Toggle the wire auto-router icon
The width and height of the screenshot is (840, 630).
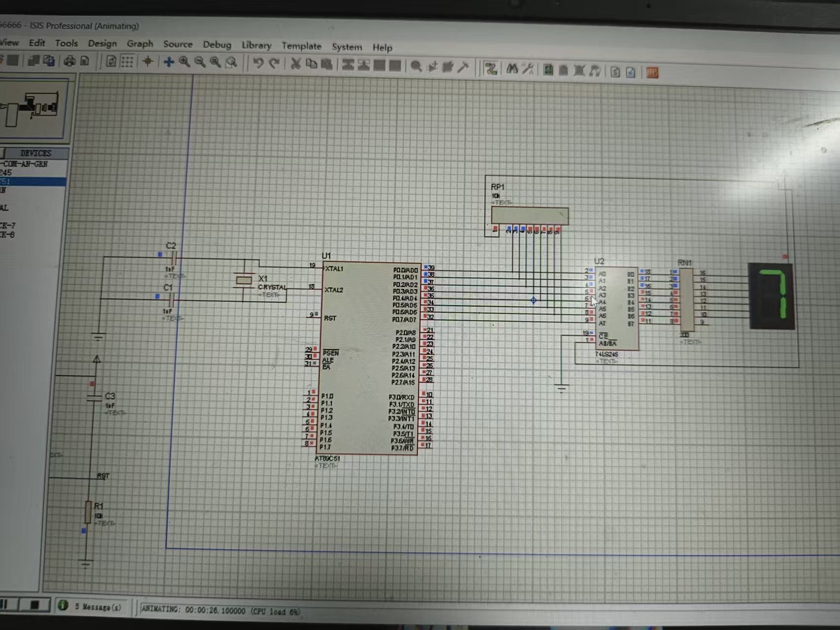pyautogui.click(x=490, y=68)
